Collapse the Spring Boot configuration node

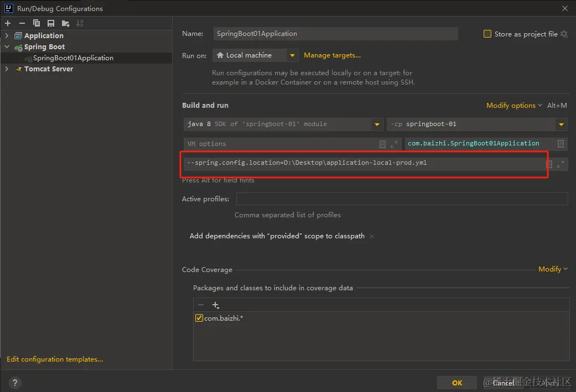(7, 46)
